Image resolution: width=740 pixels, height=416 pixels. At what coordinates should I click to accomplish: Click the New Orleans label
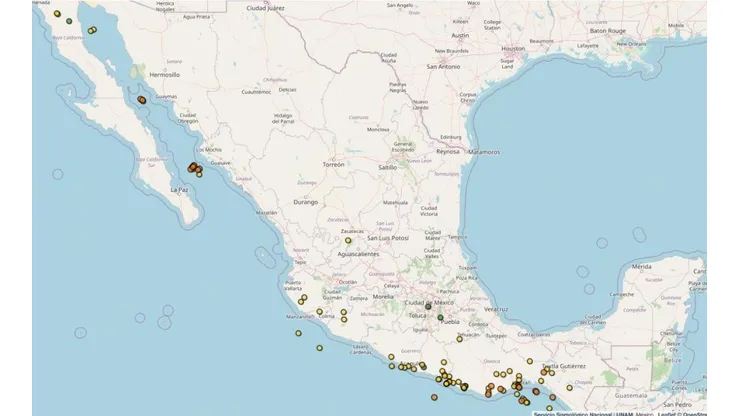pos(631,44)
